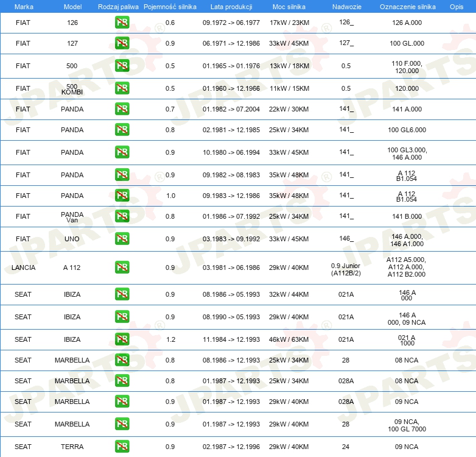Screen dimensions: 476x457
Task: Select the engine code '110 F.000, 120.000'
Action: pos(407,67)
